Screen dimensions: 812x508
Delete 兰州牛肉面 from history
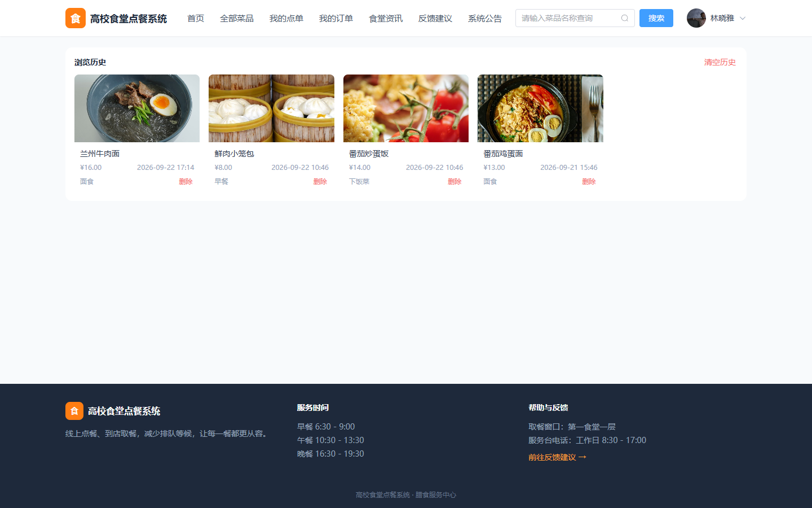pyautogui.click(x=186, y=181)
